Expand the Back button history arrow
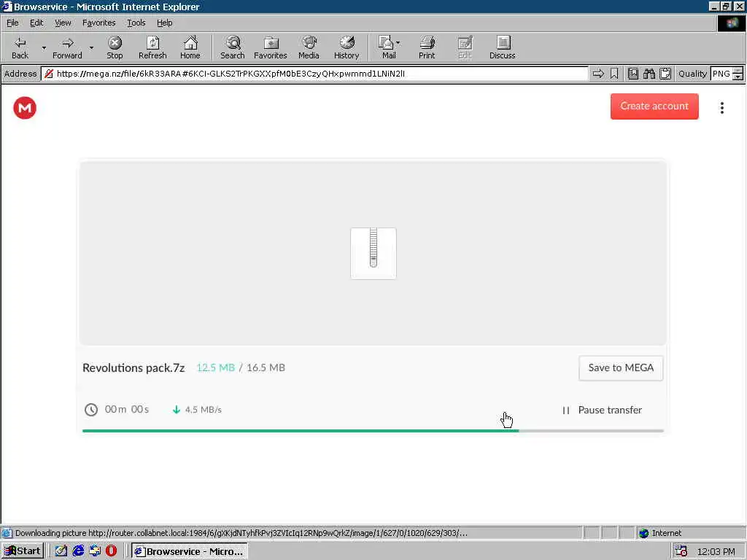Viewport: 747px width, 560px height. click(x=44, y=47)
